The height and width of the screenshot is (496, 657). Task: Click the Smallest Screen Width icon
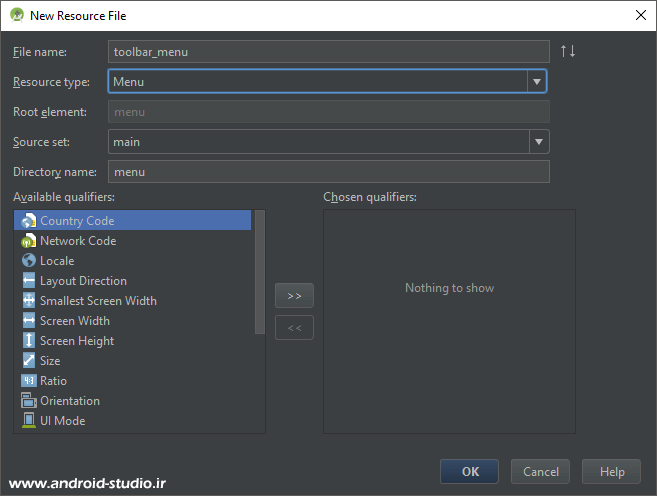(x=28, y=301)
